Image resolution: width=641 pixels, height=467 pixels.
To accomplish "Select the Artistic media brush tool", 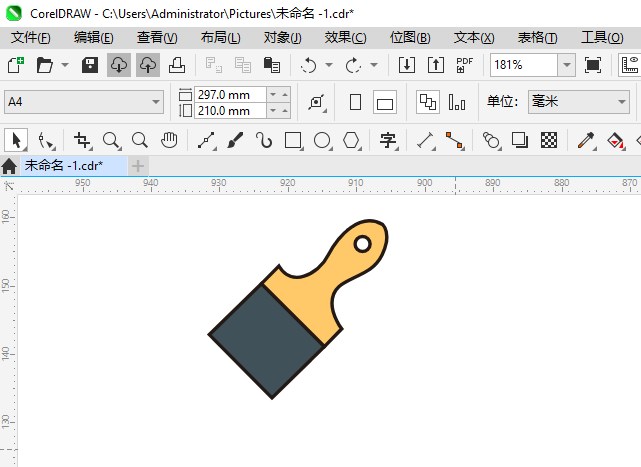I will point(235,141).
